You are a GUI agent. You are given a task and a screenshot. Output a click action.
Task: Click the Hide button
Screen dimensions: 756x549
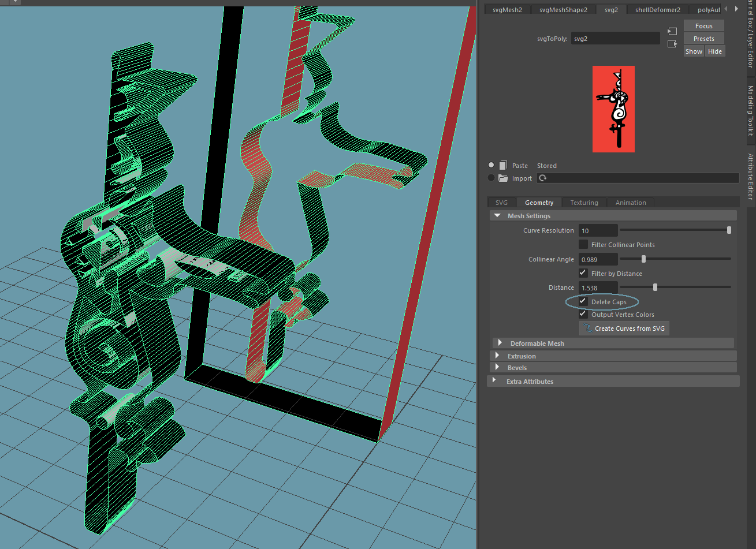coord(714,51)
